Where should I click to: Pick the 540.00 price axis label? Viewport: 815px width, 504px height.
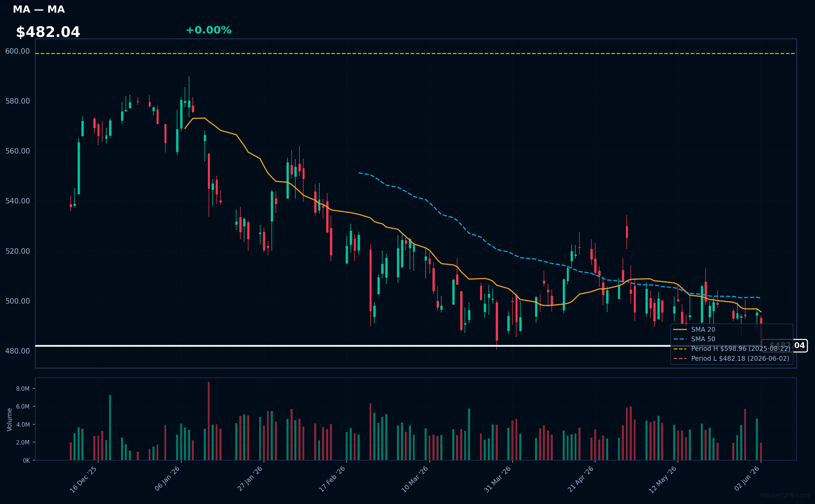tap(17, 201)
